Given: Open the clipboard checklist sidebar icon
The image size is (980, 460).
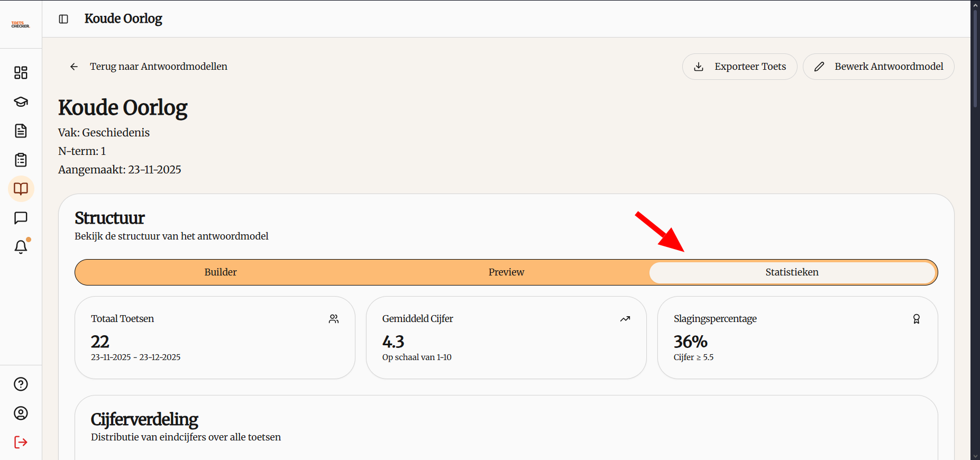Looking at the screenshot, I should (21, 160).
